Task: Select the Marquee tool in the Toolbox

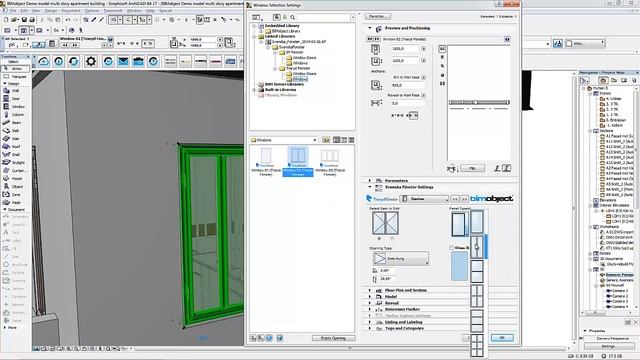Action: click(x=15, y=76)
